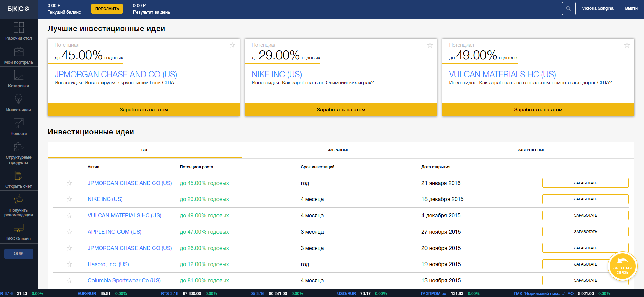This screenshot has width=644, height=297.
Task: Open Hasbro, Inc. (US) table link
Action: [x=108, y=264]
